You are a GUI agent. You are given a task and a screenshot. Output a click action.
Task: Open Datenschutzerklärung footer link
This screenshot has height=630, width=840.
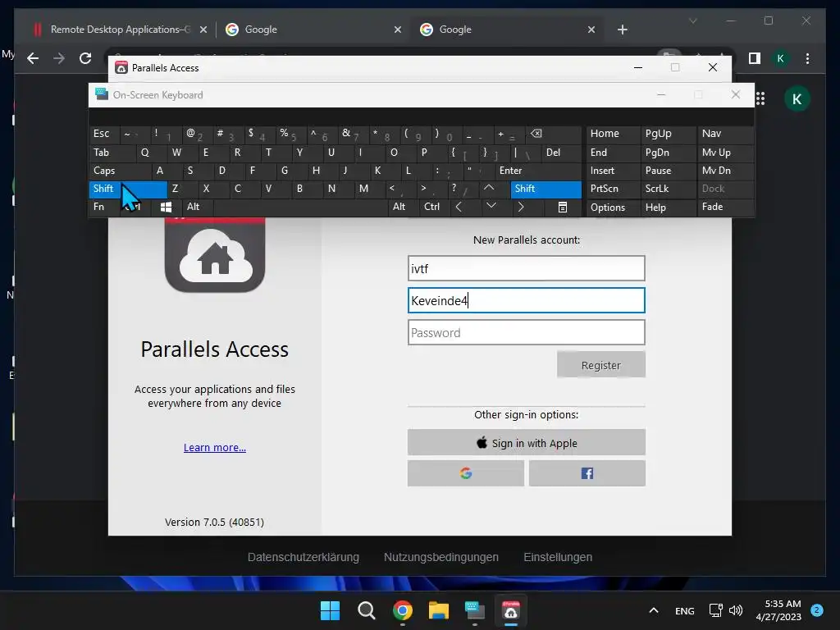tap(304, 557)
